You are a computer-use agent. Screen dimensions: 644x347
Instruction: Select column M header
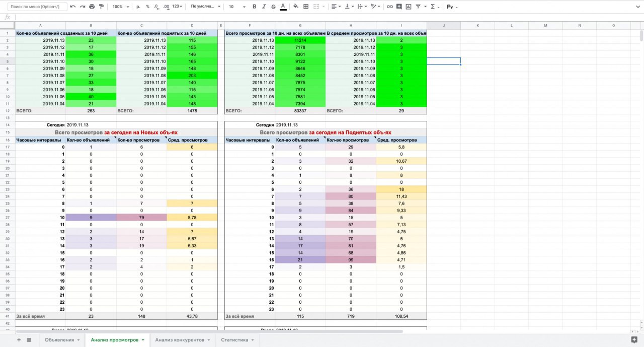coord(545,25)
